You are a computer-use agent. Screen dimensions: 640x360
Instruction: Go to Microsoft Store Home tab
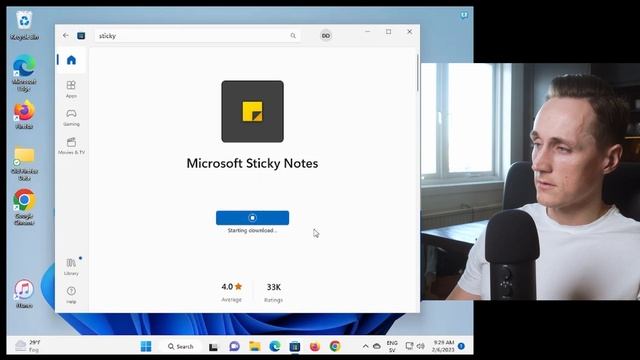point(71,60)
